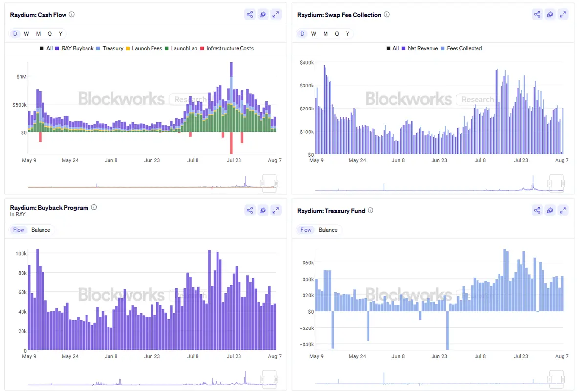
Task: Grab Swap Fee range slider right handle
Action: [x=563, y=183]
